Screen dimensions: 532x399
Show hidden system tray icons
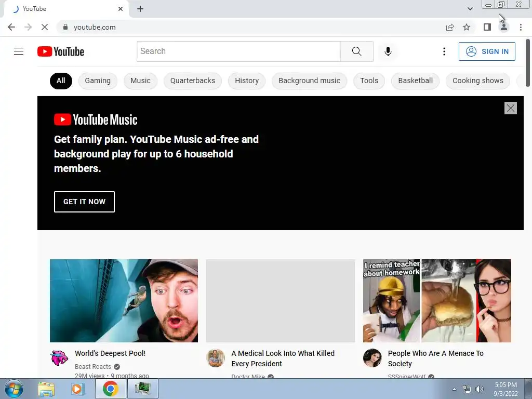point(454,389)
